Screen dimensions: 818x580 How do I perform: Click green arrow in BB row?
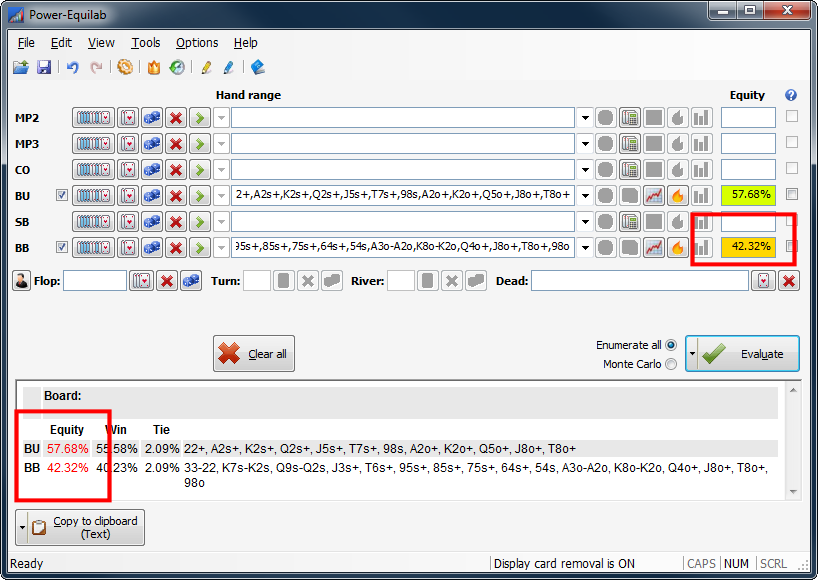pyautogui.click(x=200, y=248)
